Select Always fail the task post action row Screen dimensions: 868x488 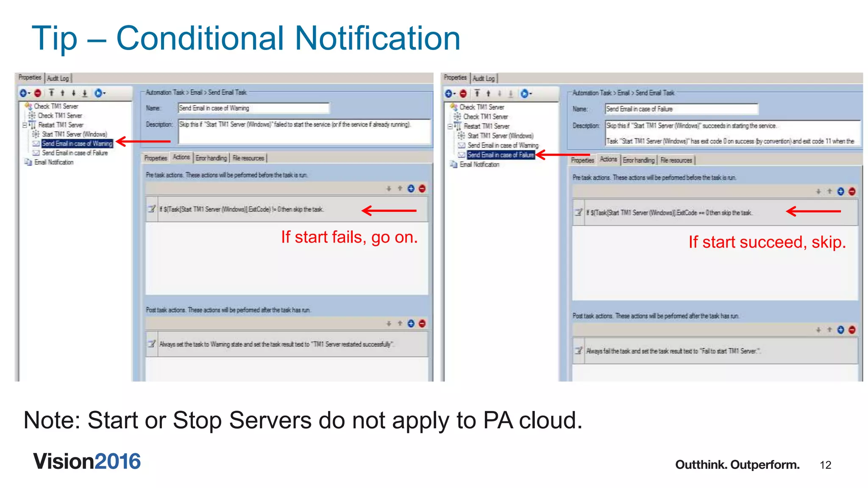tap(715, 351)
